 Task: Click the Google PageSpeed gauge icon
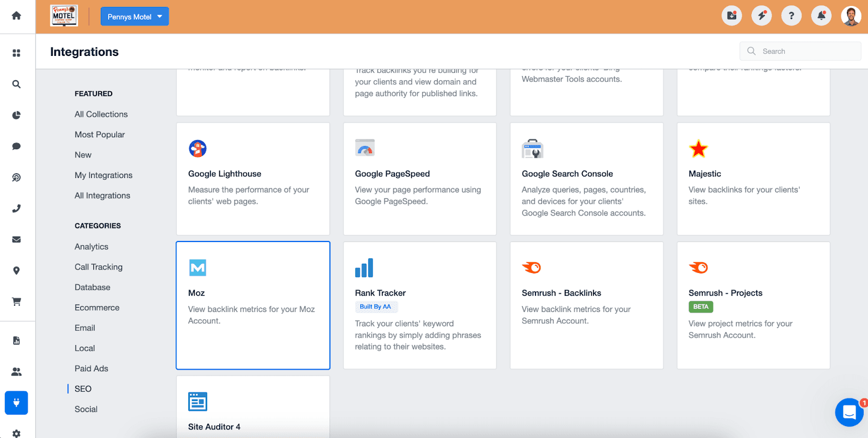365,148
